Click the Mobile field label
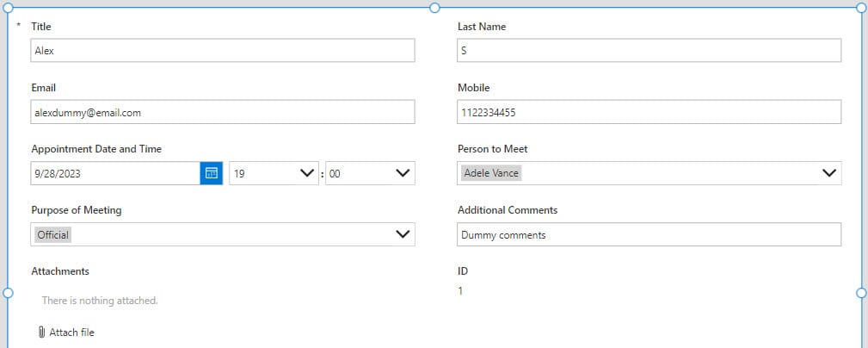This screenshot has width=868, height=348. point(474,88)
